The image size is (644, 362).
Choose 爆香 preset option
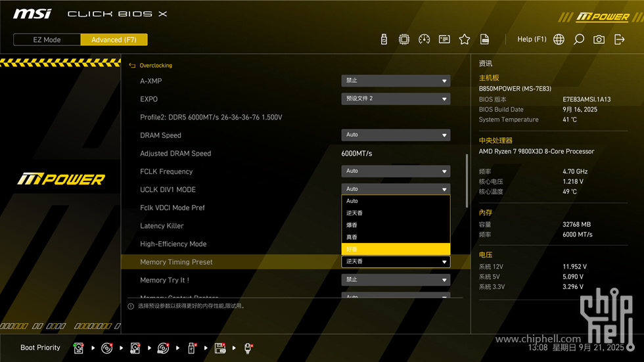click(396, 225)
